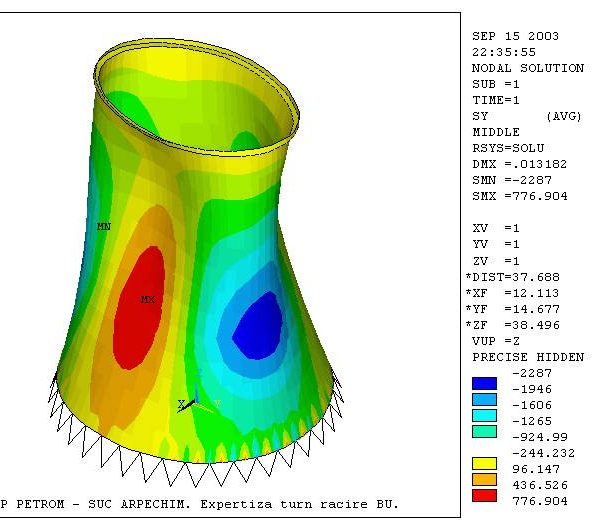Click the XYZ coordinate triad on model

(x=190, y=405)
